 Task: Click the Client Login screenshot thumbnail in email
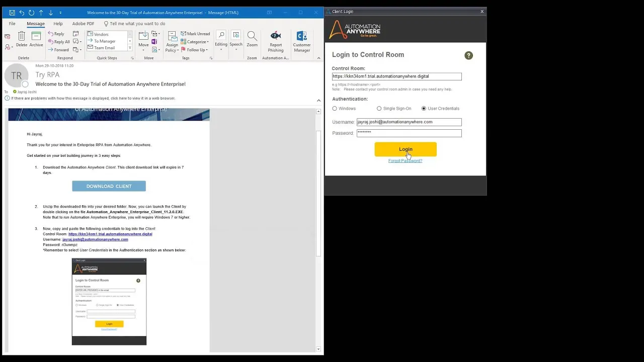(x=109, y=302)
